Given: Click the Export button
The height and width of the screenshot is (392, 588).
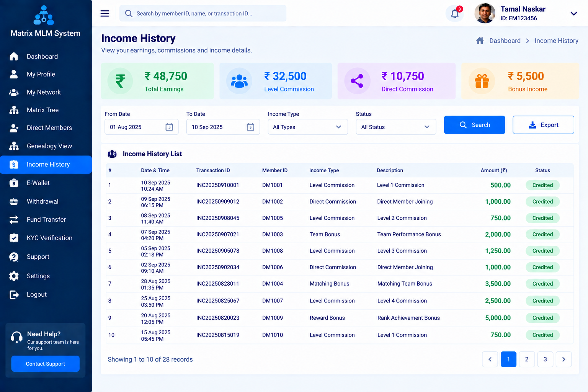Looking at the screenshot, I should [543, 125].
